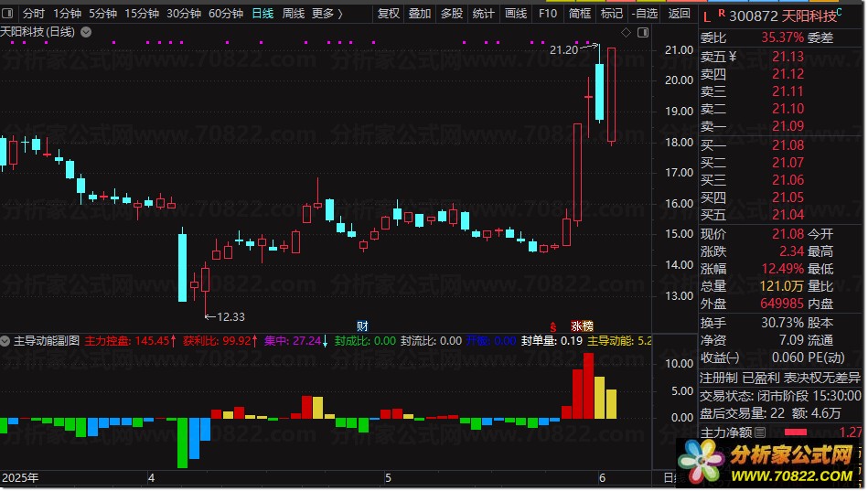
Task: Click the red L icon in quote panel
Action: pos(707,17)
